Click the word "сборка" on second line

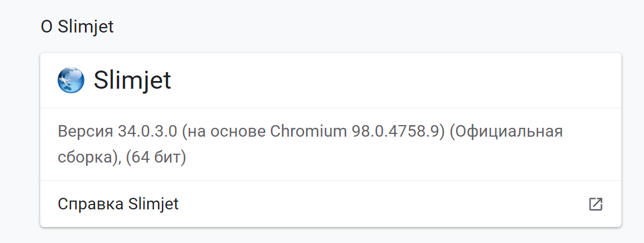pos(85,158)
